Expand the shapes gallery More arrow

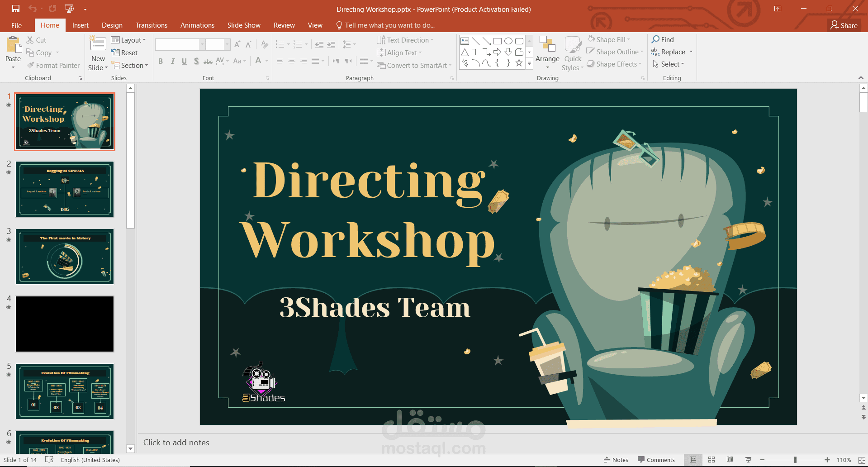point(529,63)
